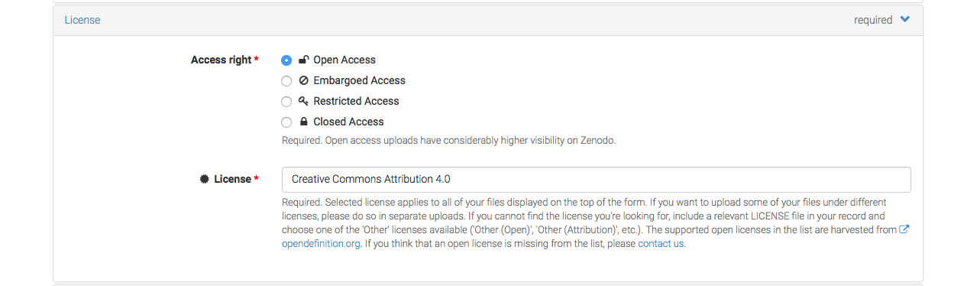The image size is (980, 286).
Task: Click the external link icon before opendefinition.org
Action: 904,229
